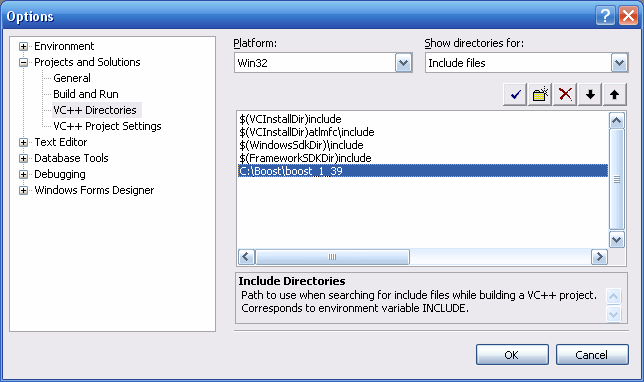Move the selected directory up
Viewport: 644px width, 382px height.
(614, 94)
